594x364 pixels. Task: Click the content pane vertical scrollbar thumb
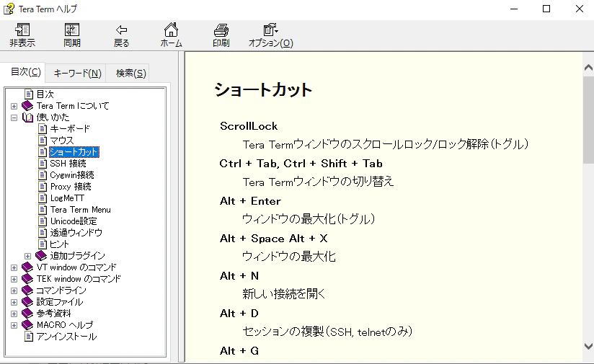(588, 120)
